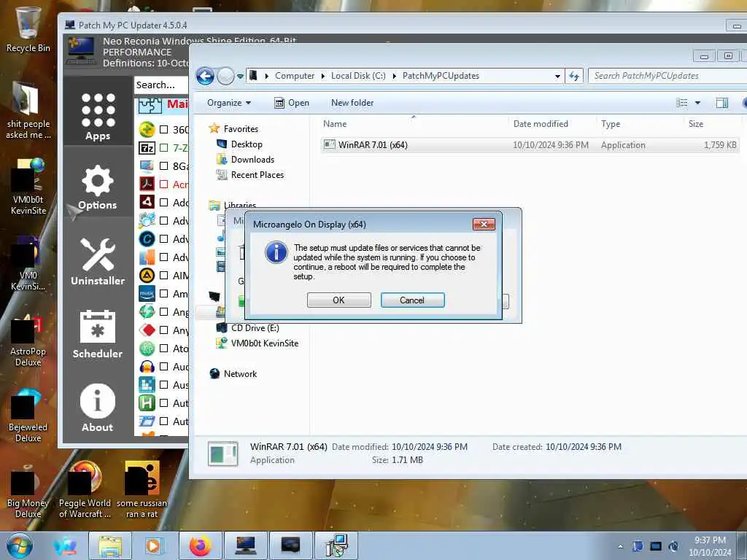Close the Microangelo On Display dialog
Screen dimensions: 747x560
(x=484, y=225)
